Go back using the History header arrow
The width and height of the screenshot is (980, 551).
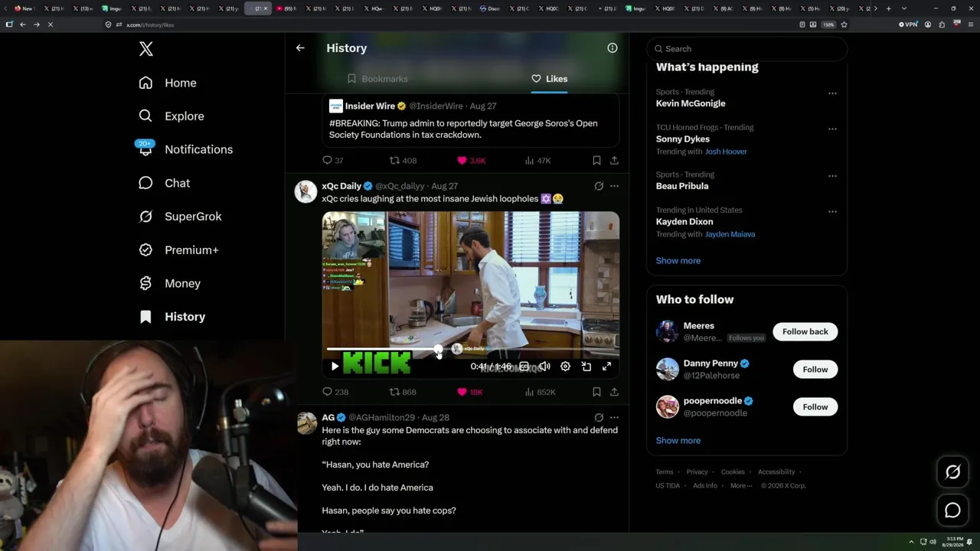[300, 47]
